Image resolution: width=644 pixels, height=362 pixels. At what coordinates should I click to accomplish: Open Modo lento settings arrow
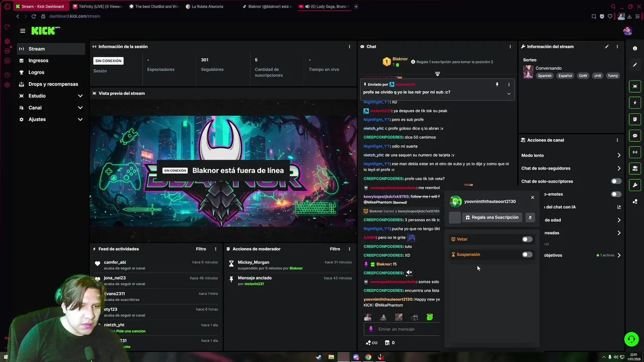tap(619, 155)
